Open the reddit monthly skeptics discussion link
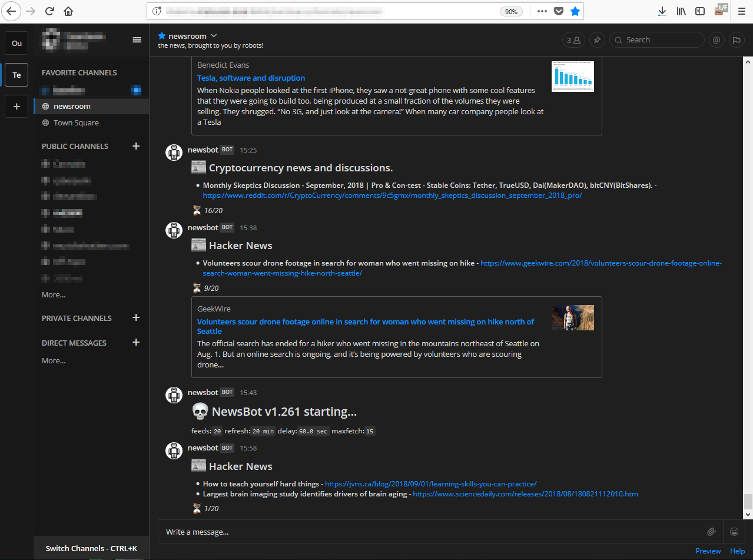The width and height of the screenshot is (753, 560). pos(392,195)
